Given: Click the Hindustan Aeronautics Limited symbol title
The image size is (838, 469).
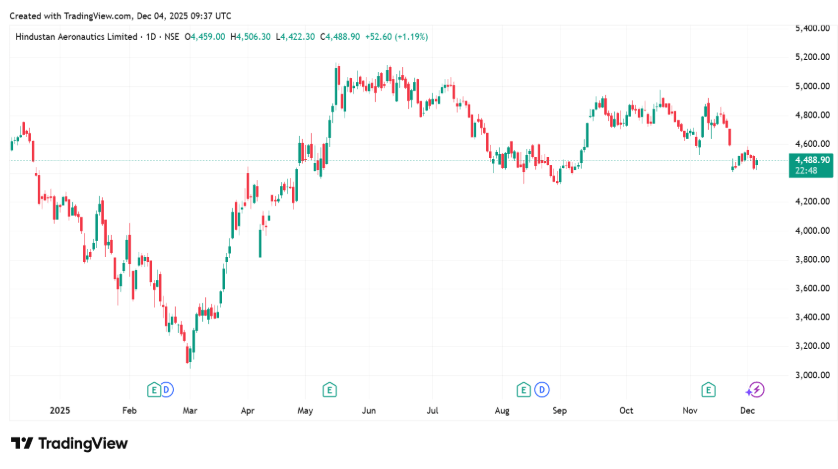Looking at the screenshot, I should [x=77, y=37].
